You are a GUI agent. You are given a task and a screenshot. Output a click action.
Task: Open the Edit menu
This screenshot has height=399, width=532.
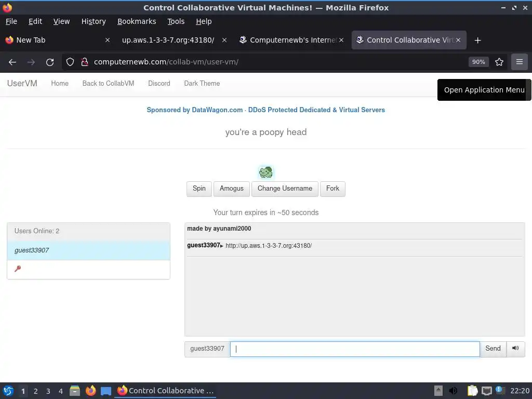click(35, 21)
